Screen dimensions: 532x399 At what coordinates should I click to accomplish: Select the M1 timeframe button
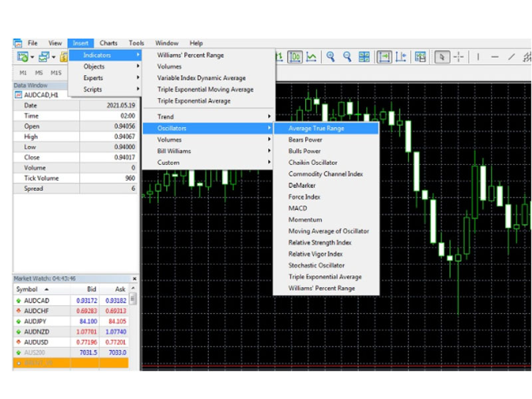23,72
